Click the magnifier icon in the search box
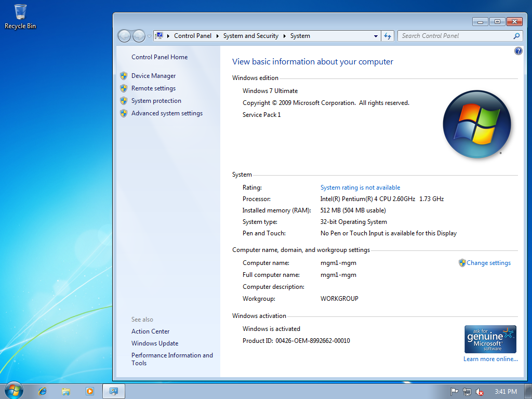Image resolution: width=532 pixels, height=399 pixels. pos(516,36)
